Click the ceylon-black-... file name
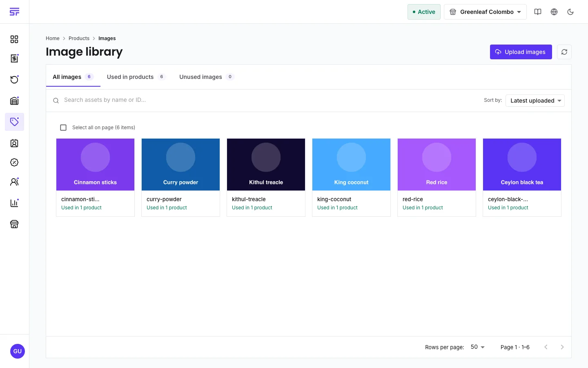 click(x=508, y=199)
